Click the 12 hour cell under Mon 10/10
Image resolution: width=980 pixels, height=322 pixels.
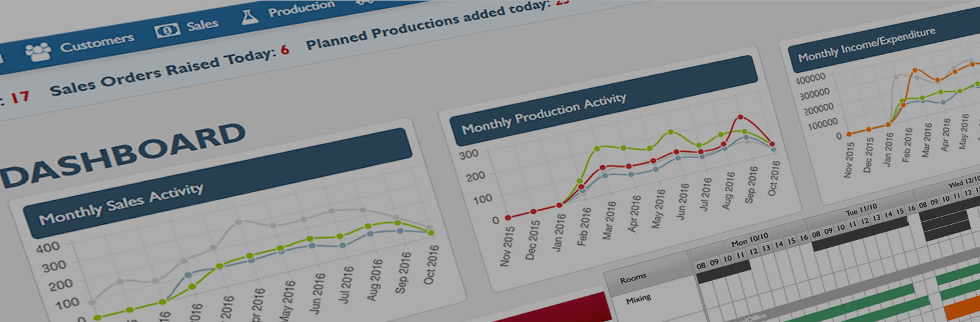[753, 251]
